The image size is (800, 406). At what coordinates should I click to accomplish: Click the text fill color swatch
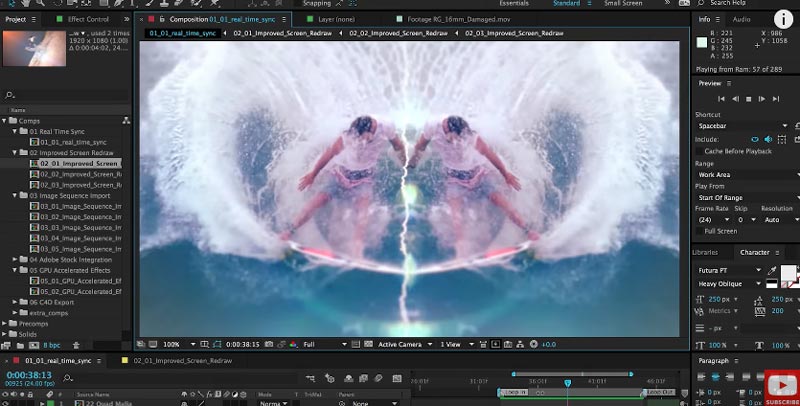(x=788, y=272)
